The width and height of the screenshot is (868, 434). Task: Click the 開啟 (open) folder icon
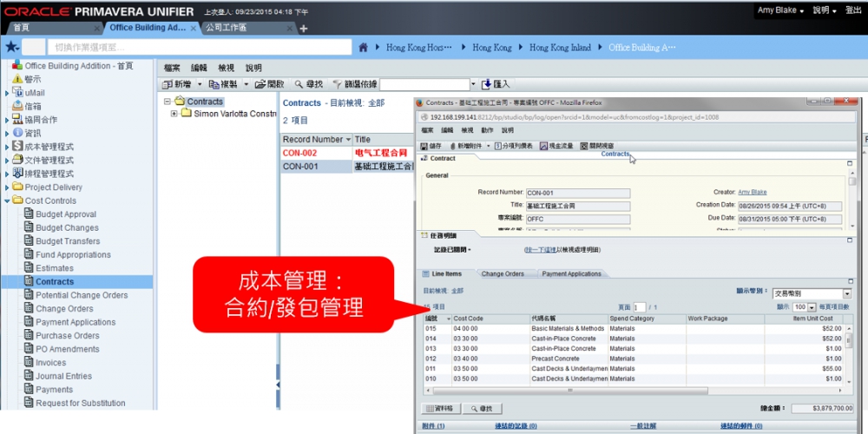click(260, 84)
